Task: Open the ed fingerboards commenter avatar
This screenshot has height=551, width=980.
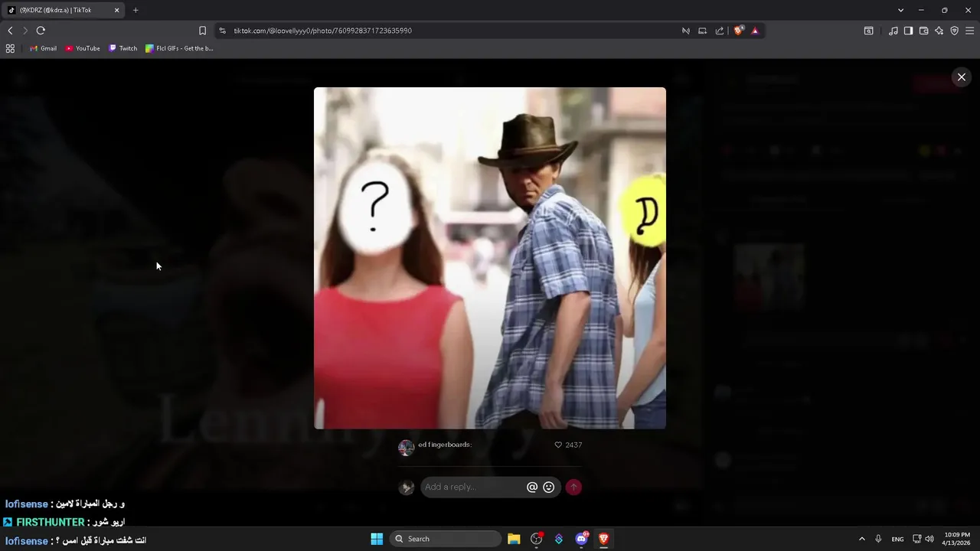Action: [x=407, y=448]
